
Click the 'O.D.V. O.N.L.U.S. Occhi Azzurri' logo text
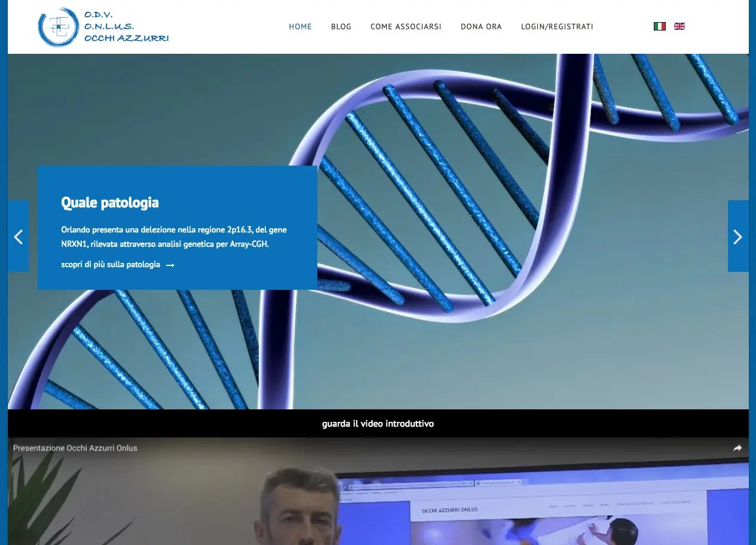pyautogui.click(x=126, y=27)
